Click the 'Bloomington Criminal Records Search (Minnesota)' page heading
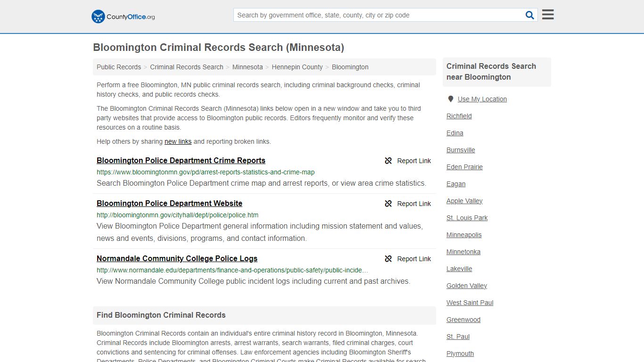 [x=218, y=48]
